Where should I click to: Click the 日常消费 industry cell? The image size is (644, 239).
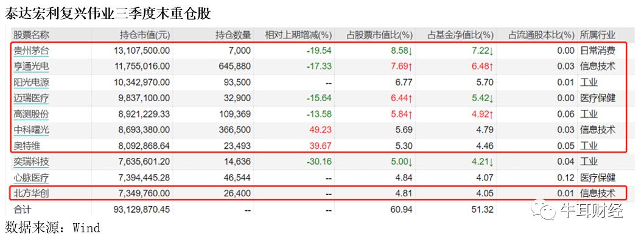point(597,51)
